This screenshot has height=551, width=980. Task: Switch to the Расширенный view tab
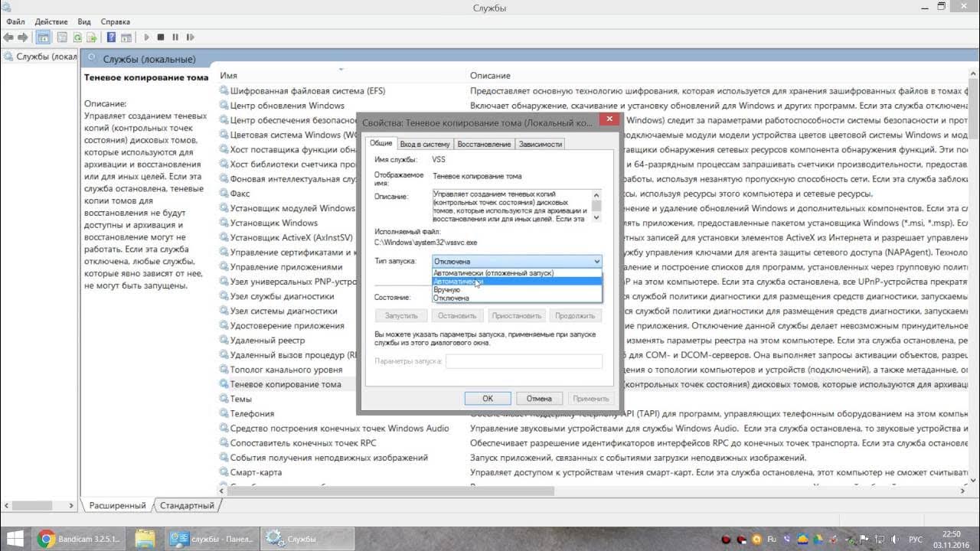(x=117, y=506)
